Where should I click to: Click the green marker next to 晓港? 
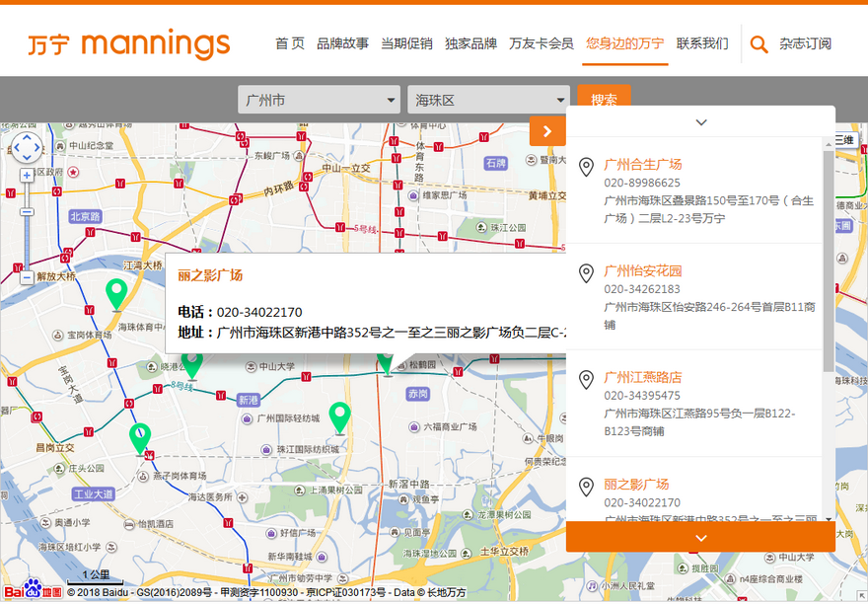191,365
